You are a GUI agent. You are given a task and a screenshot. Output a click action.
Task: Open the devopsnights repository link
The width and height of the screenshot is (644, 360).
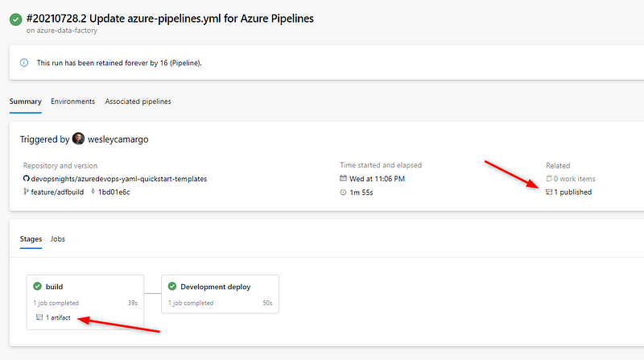click(119, 179)
